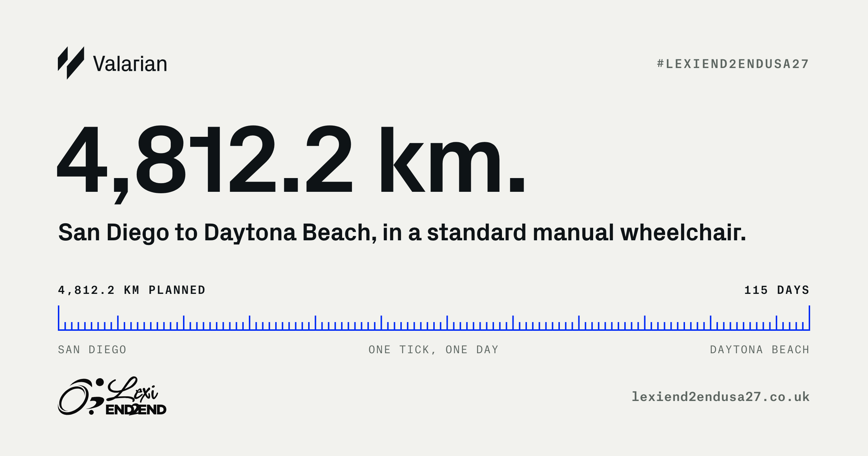Click the San Diego to Daytona Beach subtitle
Screen dimensions: 868x456
tap(402, 232)
